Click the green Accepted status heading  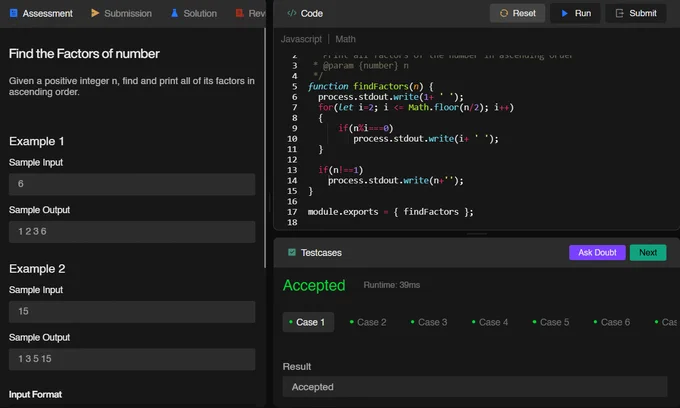coord(314,285)
